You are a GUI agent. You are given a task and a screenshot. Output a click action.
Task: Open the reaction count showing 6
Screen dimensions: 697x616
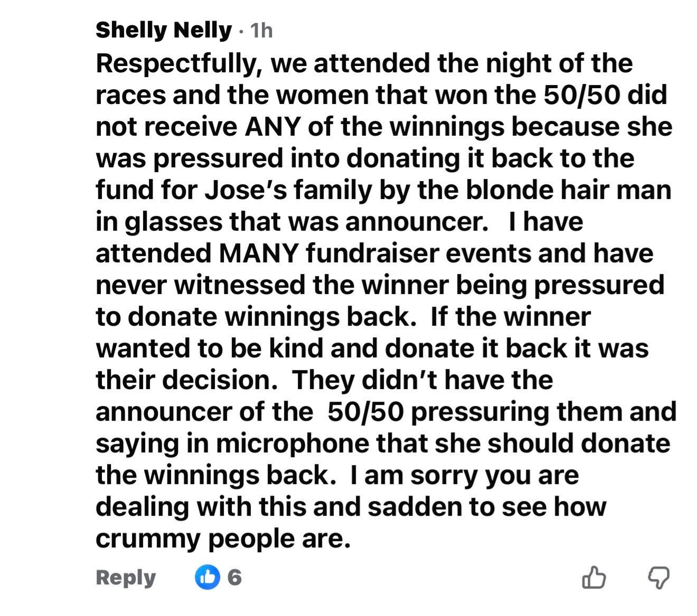coord(234,577)
